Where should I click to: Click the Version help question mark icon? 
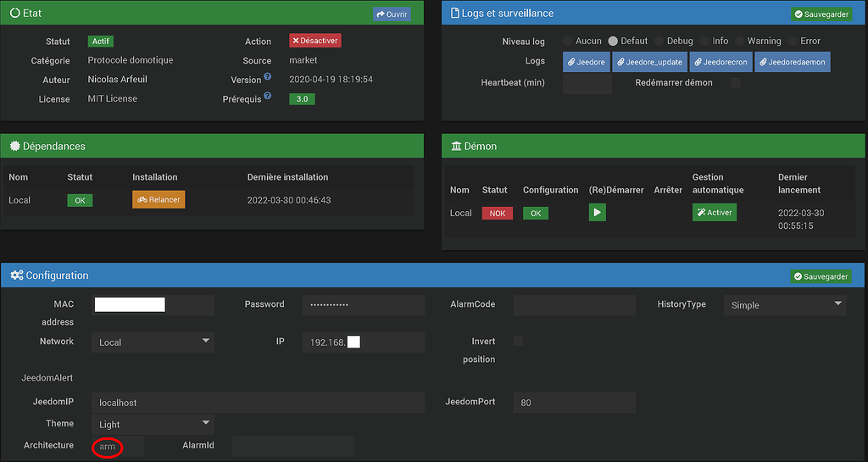(267, 77)
